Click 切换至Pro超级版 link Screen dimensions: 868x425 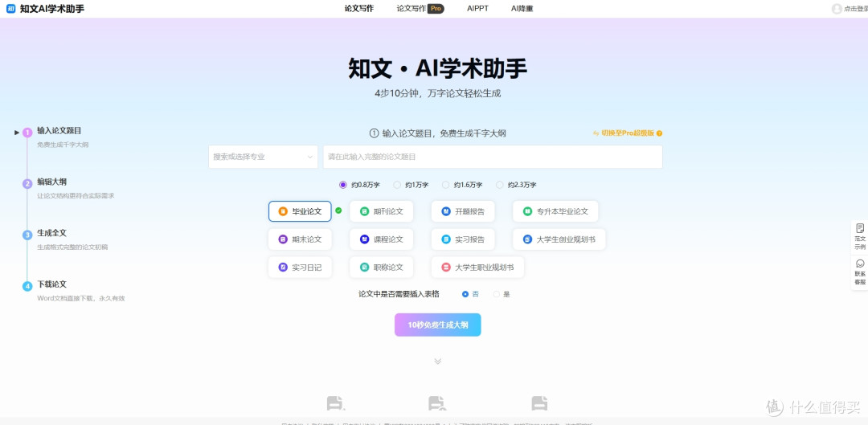point(628,133)
